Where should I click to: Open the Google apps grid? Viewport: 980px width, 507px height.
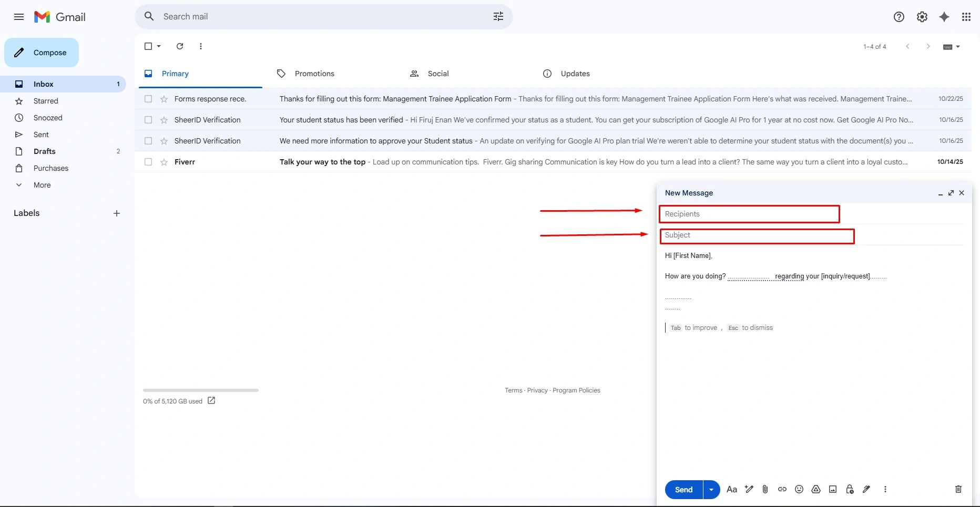coord(966,17)
